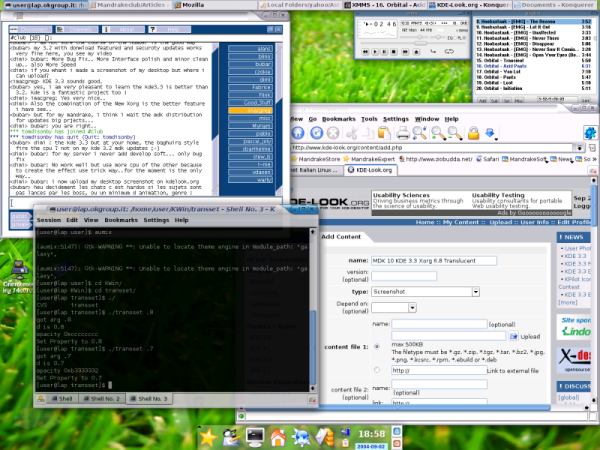Select Orbital - Add Pants in playlist
Screen dimensions: 600x450
[535, 66]
